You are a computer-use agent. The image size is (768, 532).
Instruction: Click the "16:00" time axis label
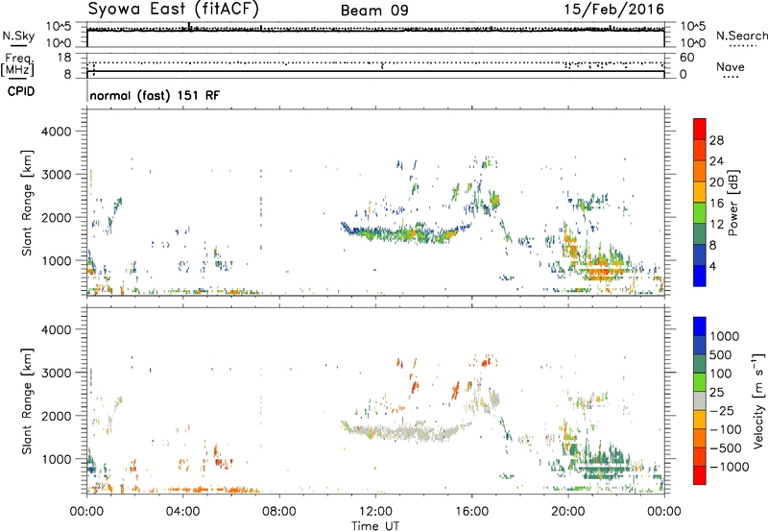point(471,512)
